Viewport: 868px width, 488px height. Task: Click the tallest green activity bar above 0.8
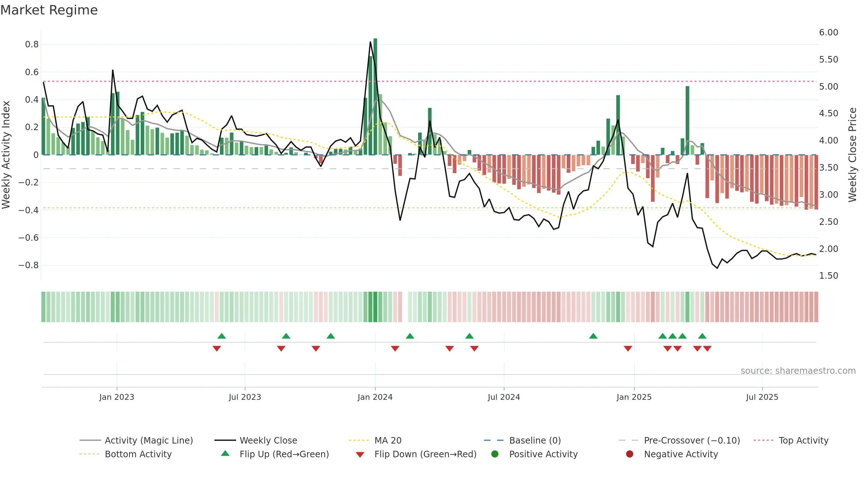click(375, 97)
